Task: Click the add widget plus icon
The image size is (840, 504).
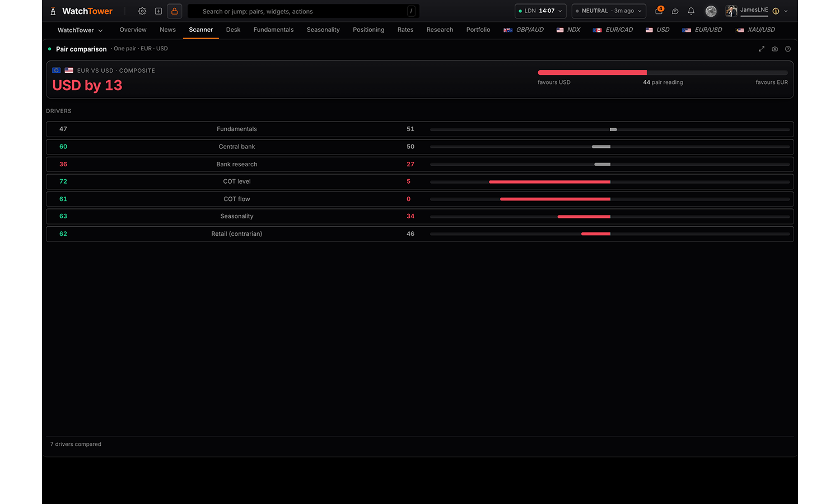Action: pyautogui.click(x=158, y=11)
